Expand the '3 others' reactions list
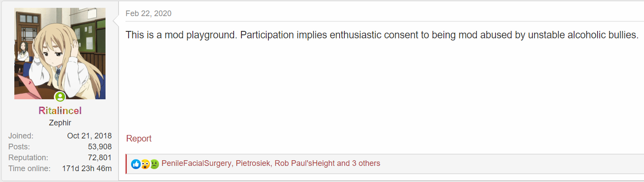This screenshot has width=644, height=182. pos(366,164)
